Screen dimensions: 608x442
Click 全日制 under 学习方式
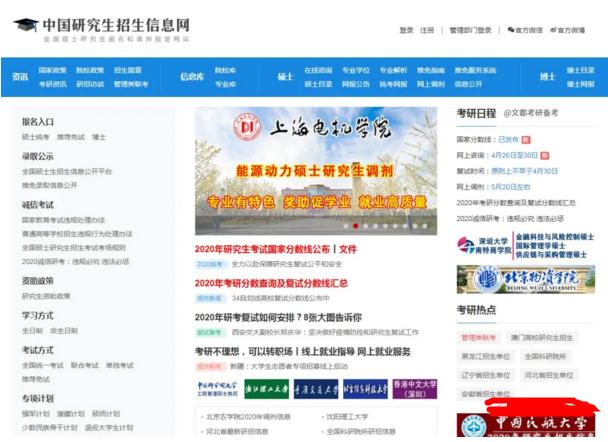(32, 331)
